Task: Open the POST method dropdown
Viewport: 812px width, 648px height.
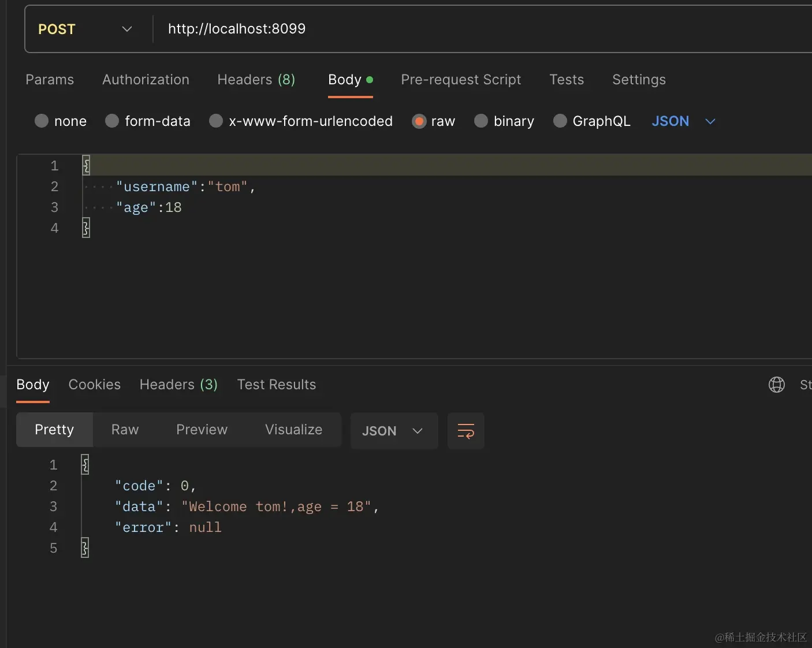Action: [85, 29]
